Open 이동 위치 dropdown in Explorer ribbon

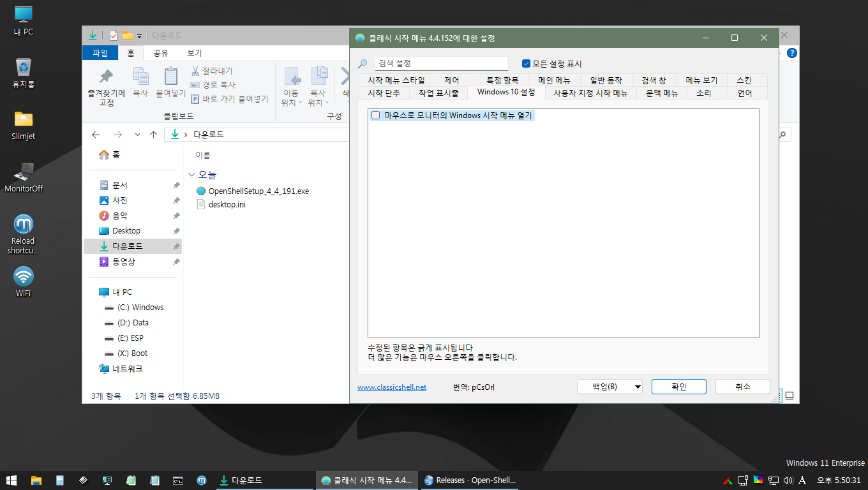[x=291, y=87]
